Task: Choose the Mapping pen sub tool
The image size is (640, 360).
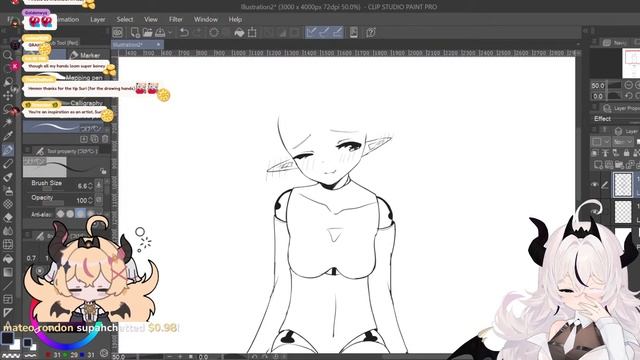Action: point(84,78)
